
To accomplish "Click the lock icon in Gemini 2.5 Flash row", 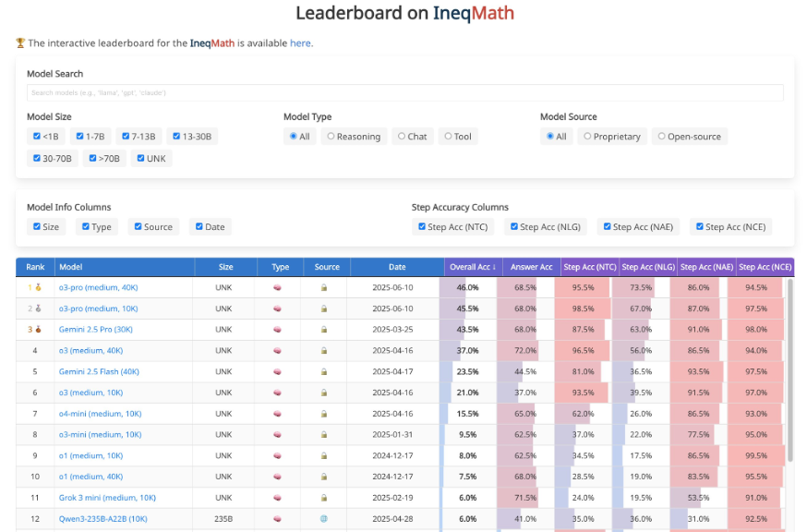I will 324,372.
